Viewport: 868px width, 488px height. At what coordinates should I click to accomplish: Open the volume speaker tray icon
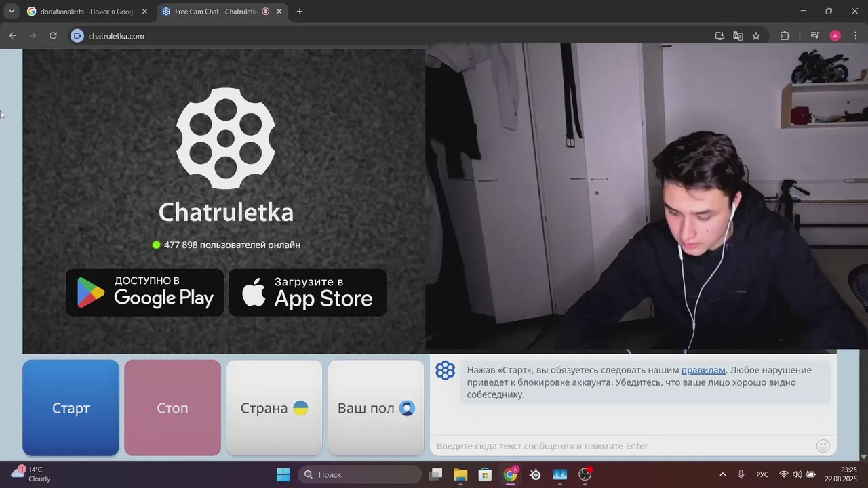pos(797,474)
